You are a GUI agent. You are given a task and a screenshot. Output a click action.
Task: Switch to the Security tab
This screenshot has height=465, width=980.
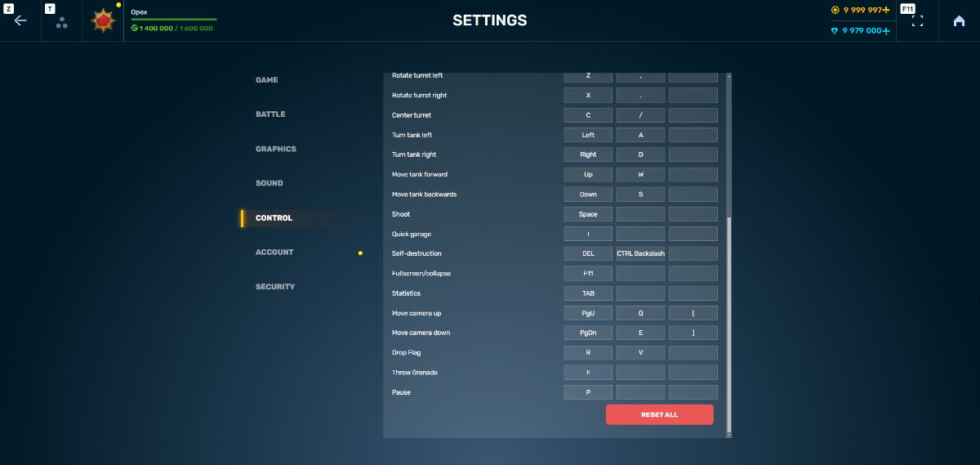pos(275,287)
